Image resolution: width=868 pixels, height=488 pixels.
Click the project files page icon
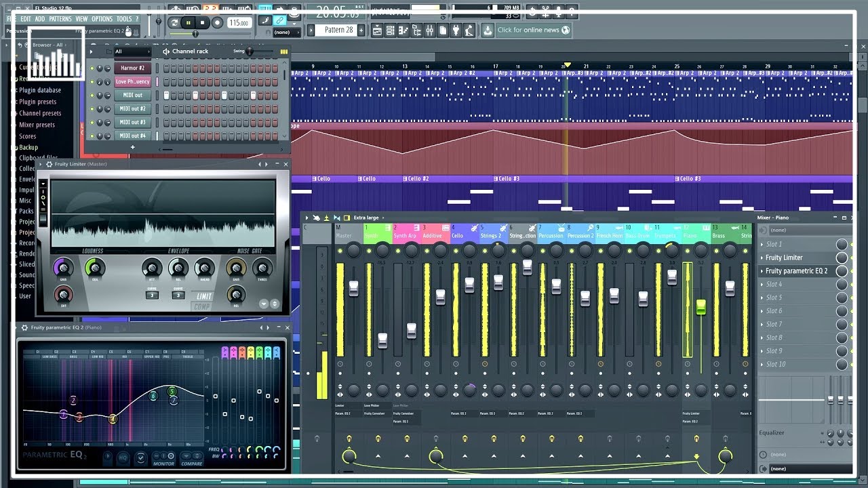[x=442, y=30]
